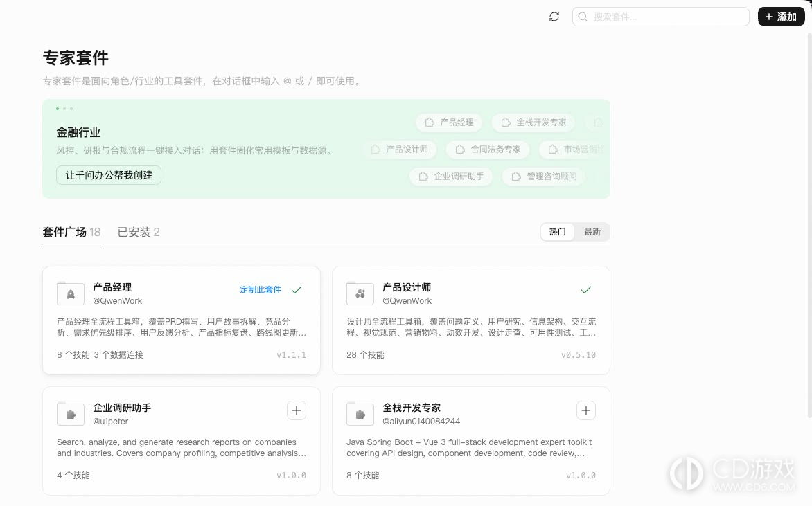The width and height of the screenshot is (812, 506).
Task: Click the 全栈开发专家 suite folder icon
Action: point(360,414)
